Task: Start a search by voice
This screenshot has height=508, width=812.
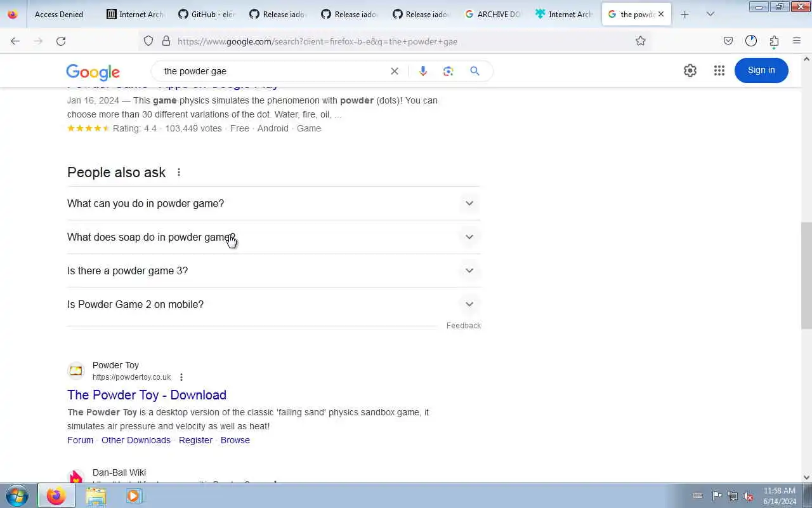Action: 423,71
